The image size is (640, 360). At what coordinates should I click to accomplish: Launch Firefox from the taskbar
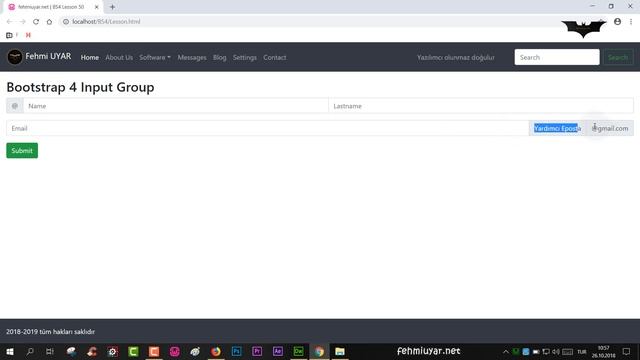[x=216, y=351]
